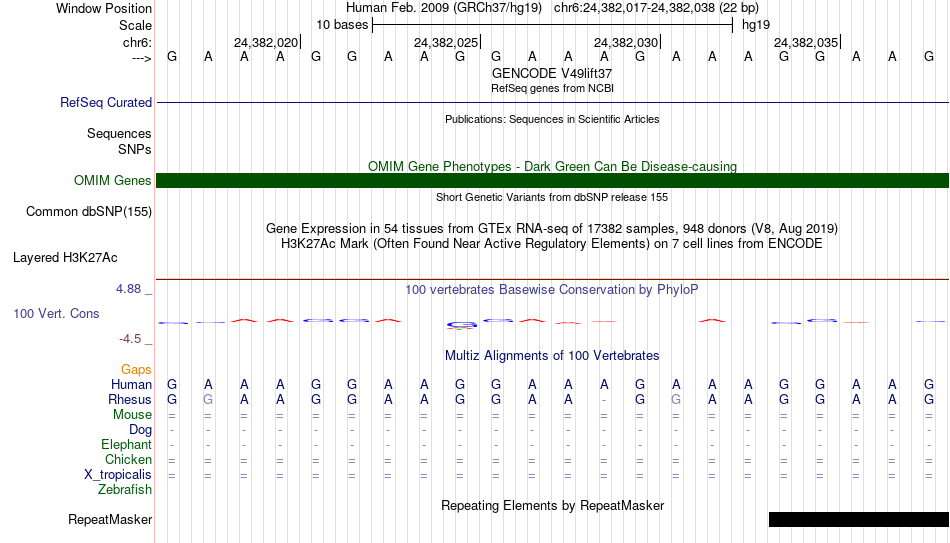
Task: Click position marker 24,382,020
Action: 267,42
